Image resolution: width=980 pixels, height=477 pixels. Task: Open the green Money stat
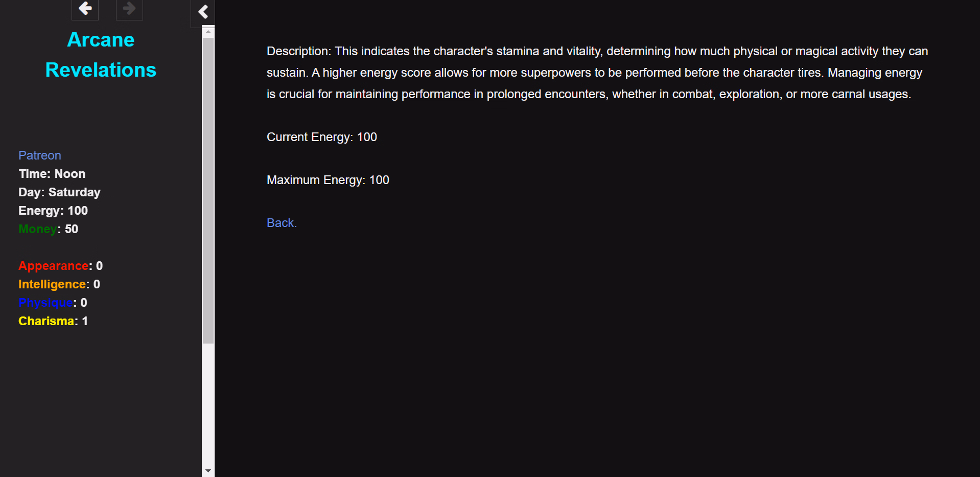(x=38, y=229)
